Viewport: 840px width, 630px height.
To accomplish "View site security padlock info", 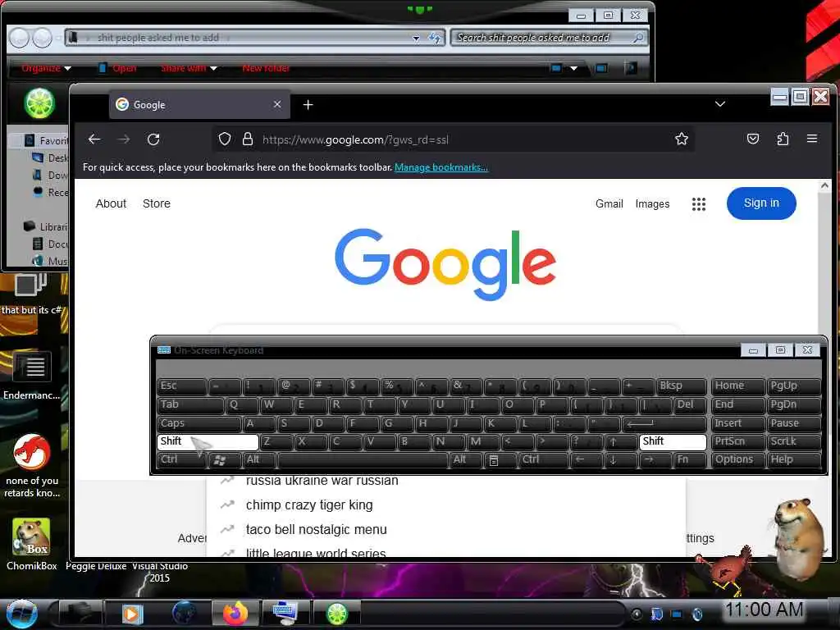I will click(x=248, y=139).
